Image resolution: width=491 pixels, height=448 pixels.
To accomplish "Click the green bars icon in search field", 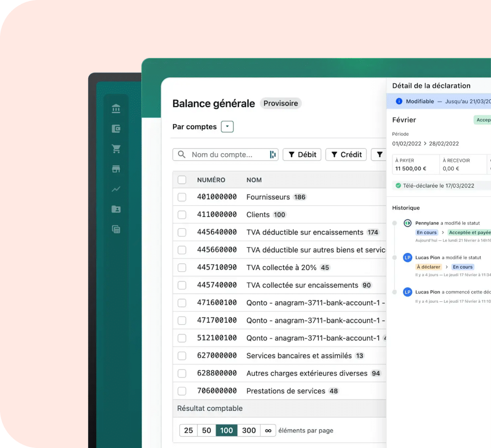I will pyautogui.click(x=273, y=155).
